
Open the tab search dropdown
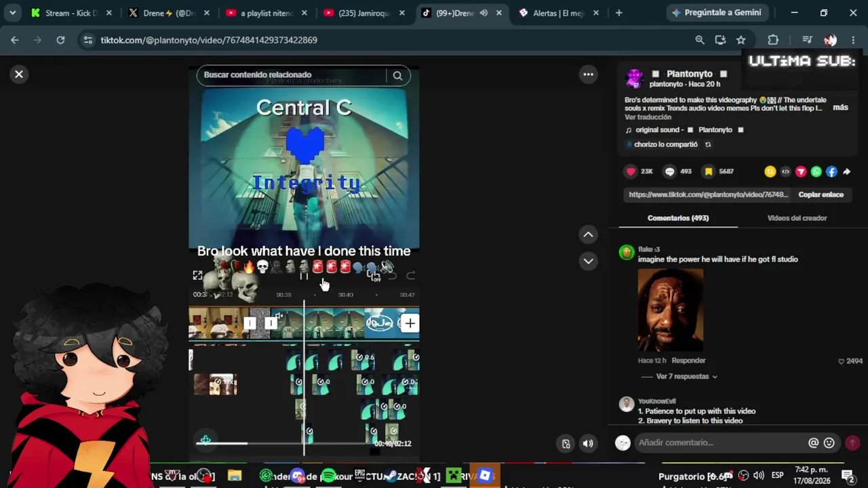12,13
